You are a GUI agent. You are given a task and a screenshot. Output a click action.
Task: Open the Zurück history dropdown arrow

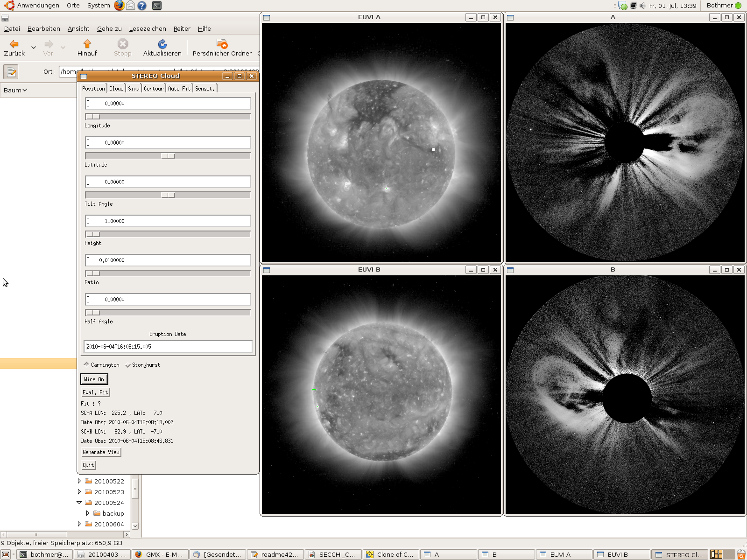pyautogui.click(x=34, y=47)
